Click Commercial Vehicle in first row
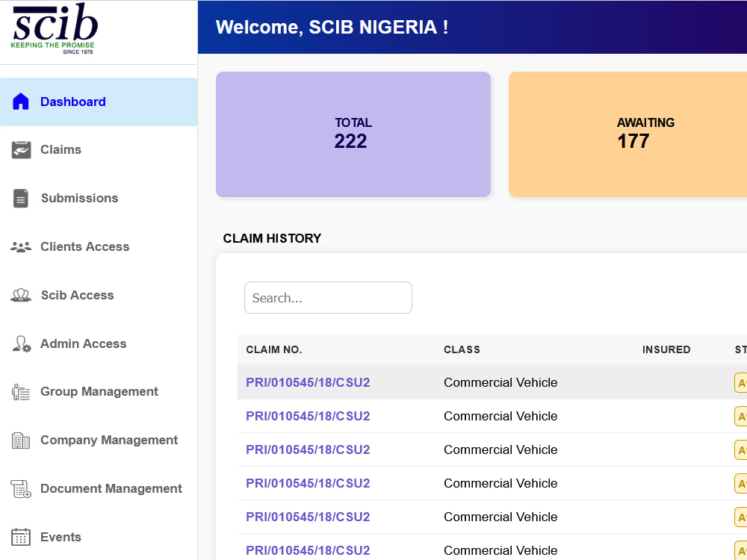The image size is (747, 560). (500, 382)
